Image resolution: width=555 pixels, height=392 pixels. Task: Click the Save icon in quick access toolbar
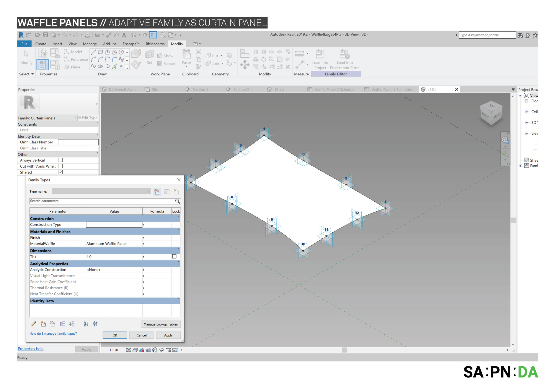point(46,35)
